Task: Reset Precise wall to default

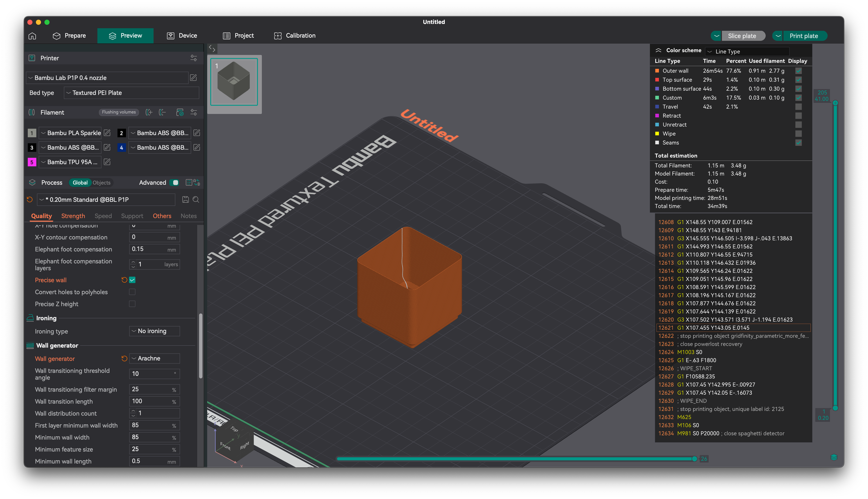Action: (x=124, y=280)
